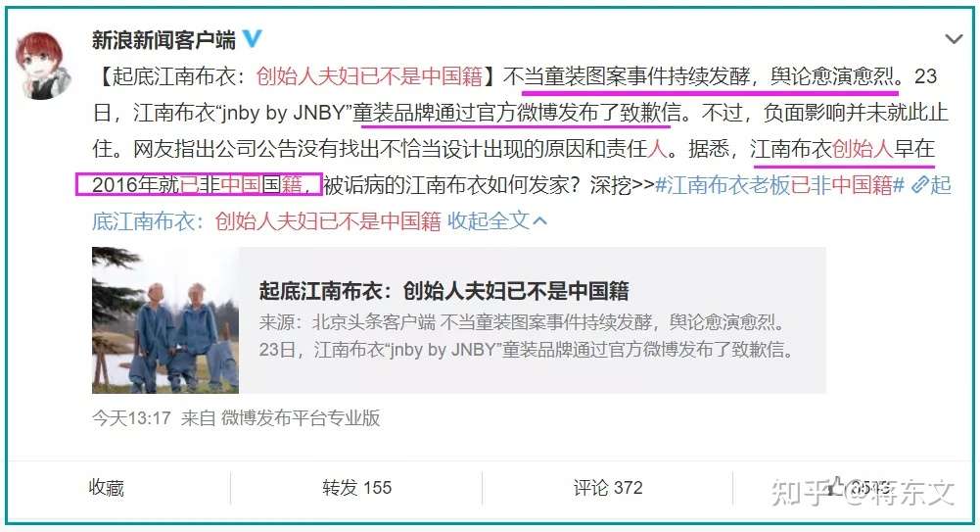Click the blue verified V badge
Image resolution: width=980 pixels, height=532 pixels.
(252, 39)
